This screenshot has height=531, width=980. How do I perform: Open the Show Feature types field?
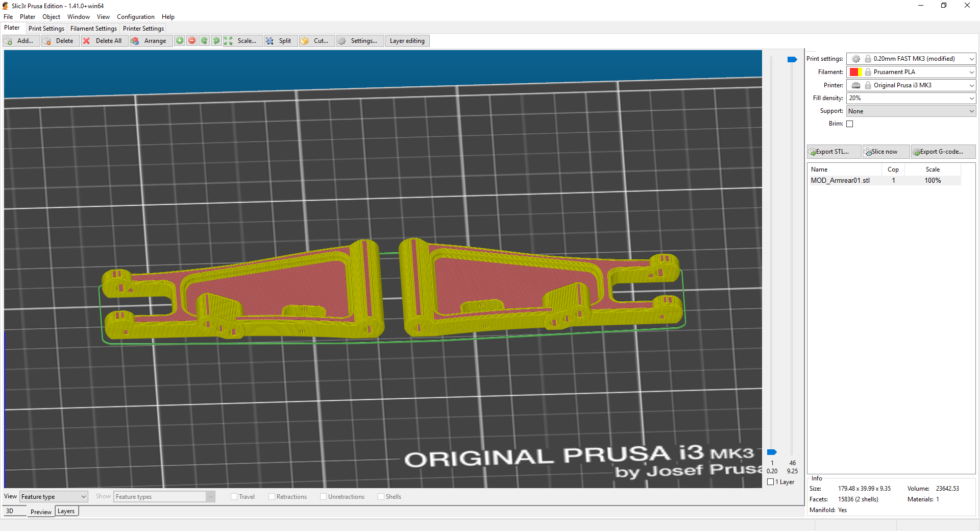tap(164, 497)
